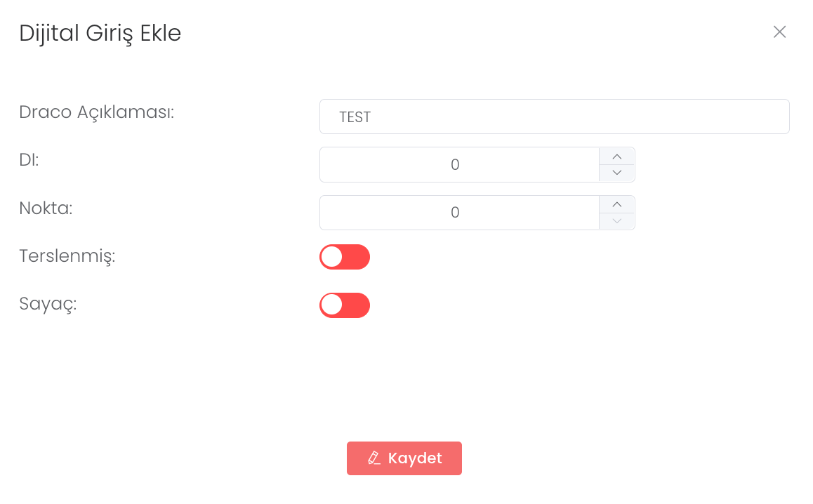The image size is (813, 504).
Task: Increase the DI value with up arrow
Action: pyautogui.click(x=617, y=157)
